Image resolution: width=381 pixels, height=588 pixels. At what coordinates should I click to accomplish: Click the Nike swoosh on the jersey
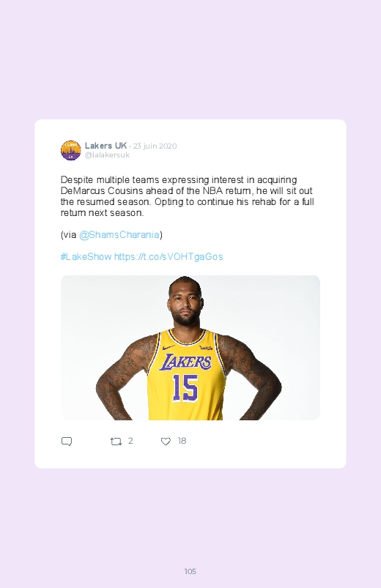169,347
